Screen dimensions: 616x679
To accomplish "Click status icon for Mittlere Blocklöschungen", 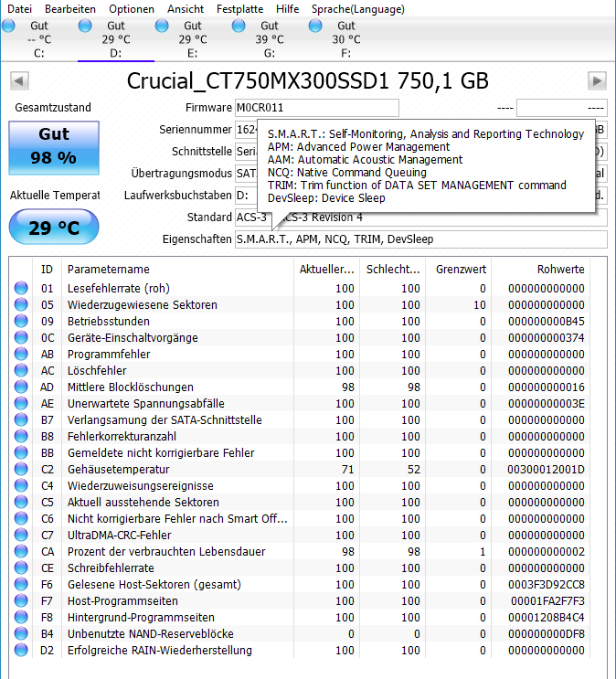I will click(21, 387).
